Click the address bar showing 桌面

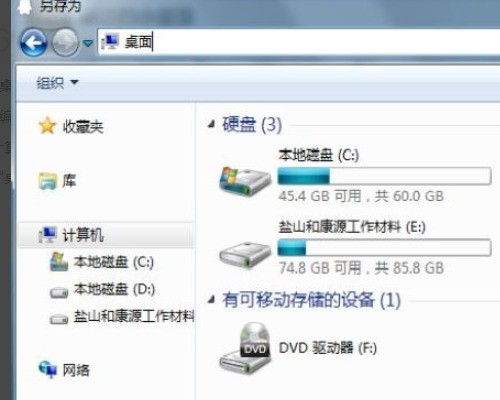click(299, 42)
